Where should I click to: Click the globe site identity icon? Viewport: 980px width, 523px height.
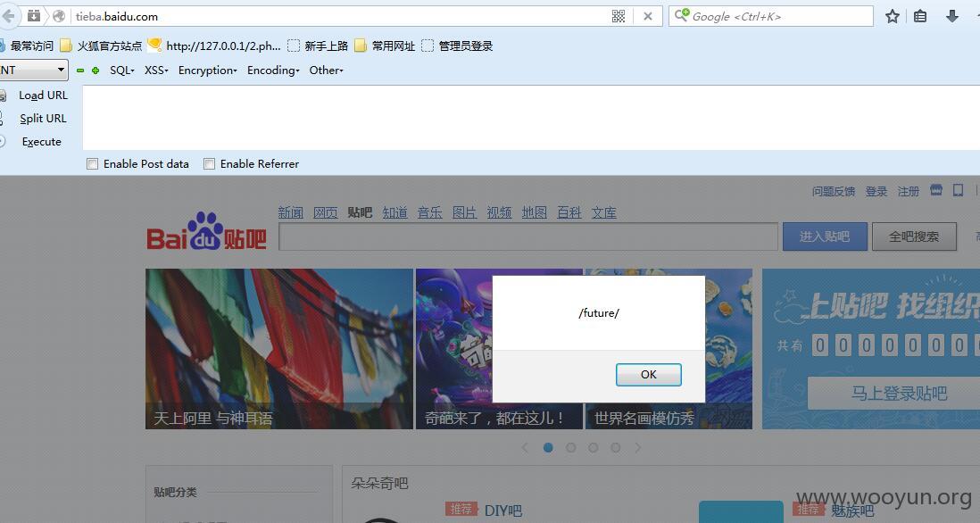(58, 16)
